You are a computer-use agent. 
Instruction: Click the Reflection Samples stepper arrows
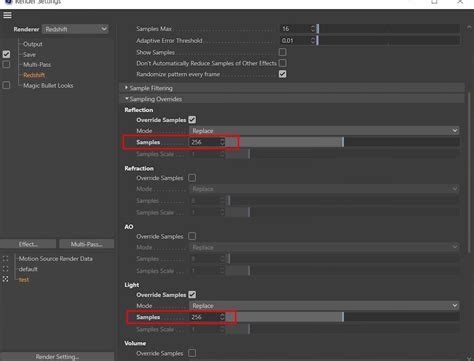[222, 142]
